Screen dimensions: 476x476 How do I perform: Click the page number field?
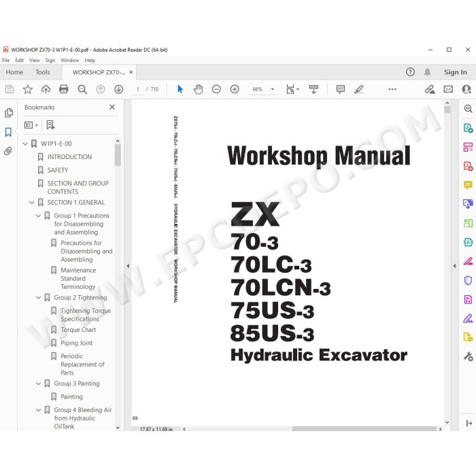[x=138, y=89]
